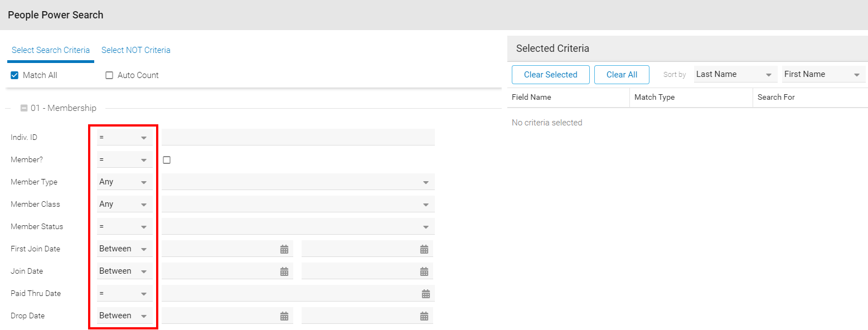Click the No criteria selected message
The height and width of the screenshot is (330, 868).
point(547,123)
